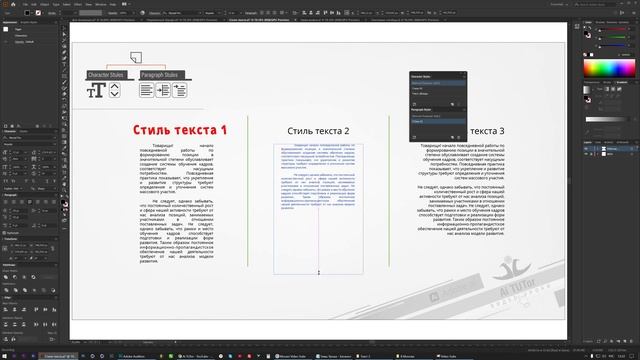Toggle visibility of the second layer
The image size is (640, 360).
586,154
